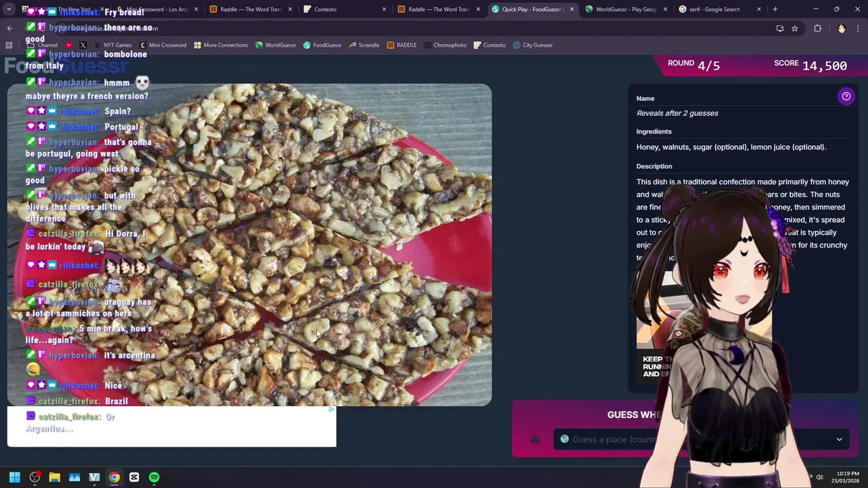The height and width of the screenshot is (488, 868).
Task: Open the Photos app in taskbar
Action: (75, 477)
